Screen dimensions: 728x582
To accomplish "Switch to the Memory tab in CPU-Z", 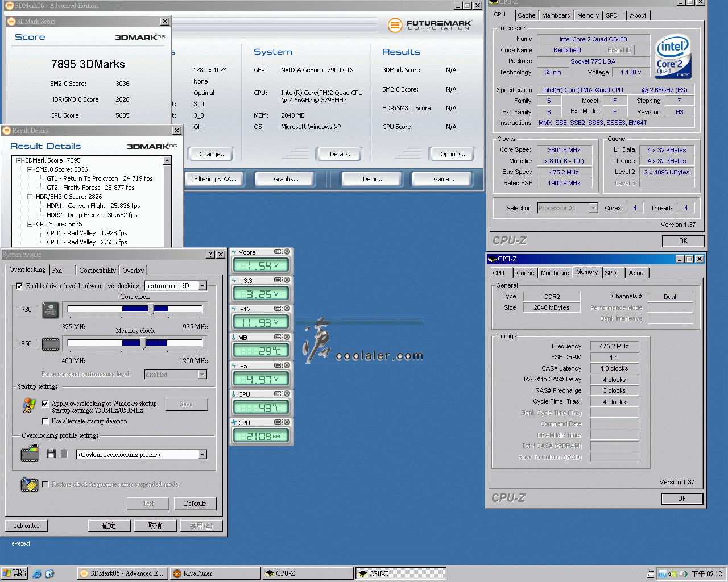I will click(x=588, y=15).
